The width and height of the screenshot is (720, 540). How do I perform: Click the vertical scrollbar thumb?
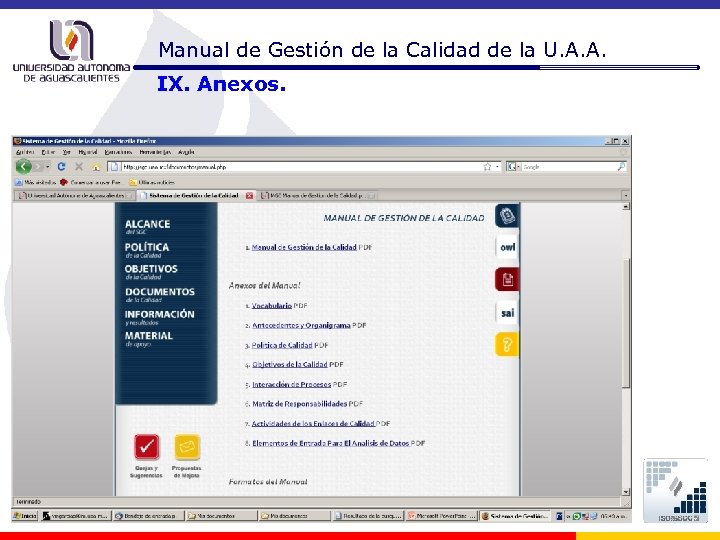[x=626, y=324]
